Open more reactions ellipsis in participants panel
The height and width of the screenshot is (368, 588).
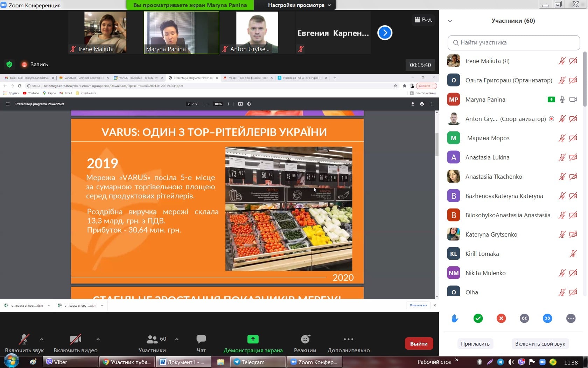click(x=571, y=318)
